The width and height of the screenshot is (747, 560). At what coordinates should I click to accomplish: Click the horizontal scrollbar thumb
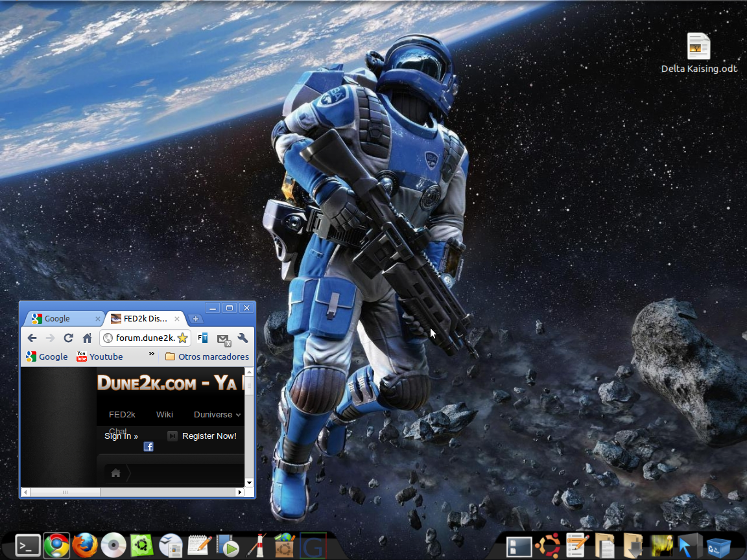pyautogui.click(x=65, y=493)
